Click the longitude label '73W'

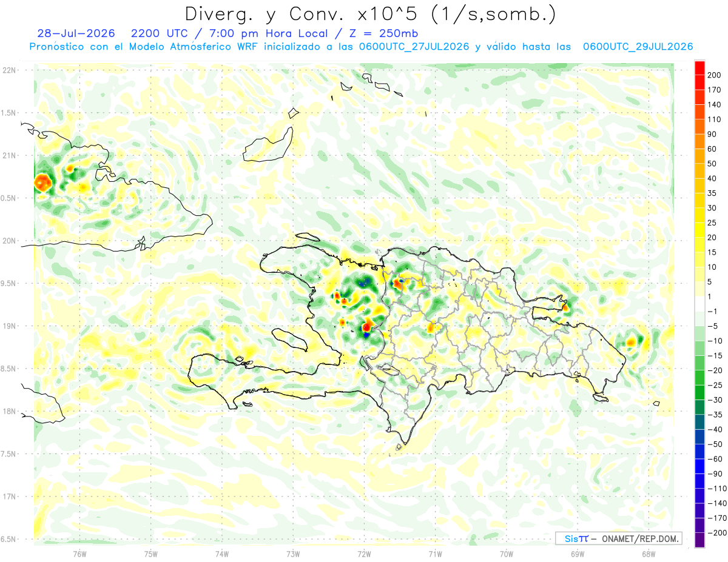[293, 554]
